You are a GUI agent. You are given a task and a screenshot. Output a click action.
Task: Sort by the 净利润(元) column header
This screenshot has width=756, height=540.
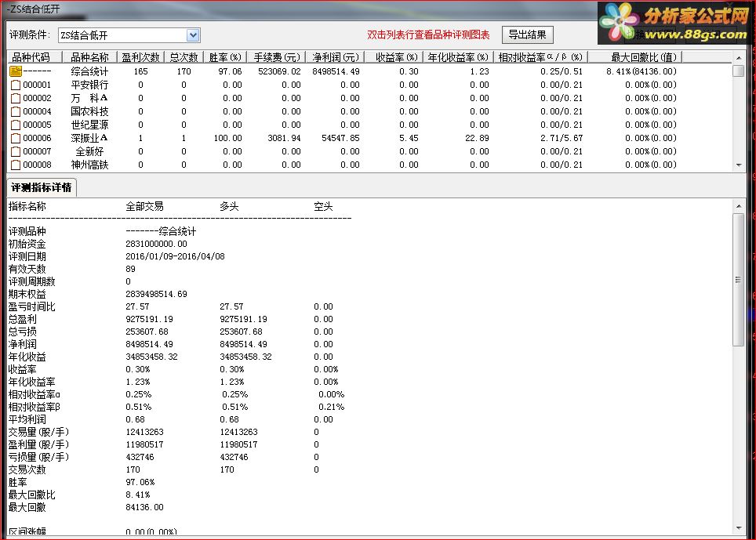336,57
